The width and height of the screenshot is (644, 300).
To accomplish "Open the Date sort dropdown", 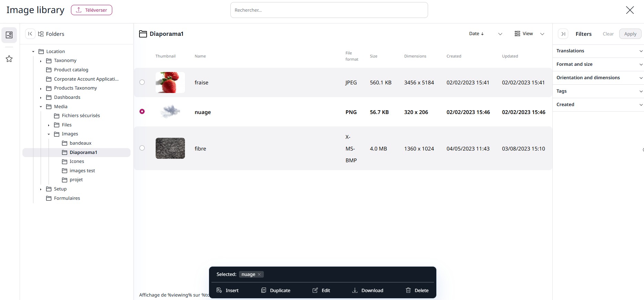I will coord(486,34).
